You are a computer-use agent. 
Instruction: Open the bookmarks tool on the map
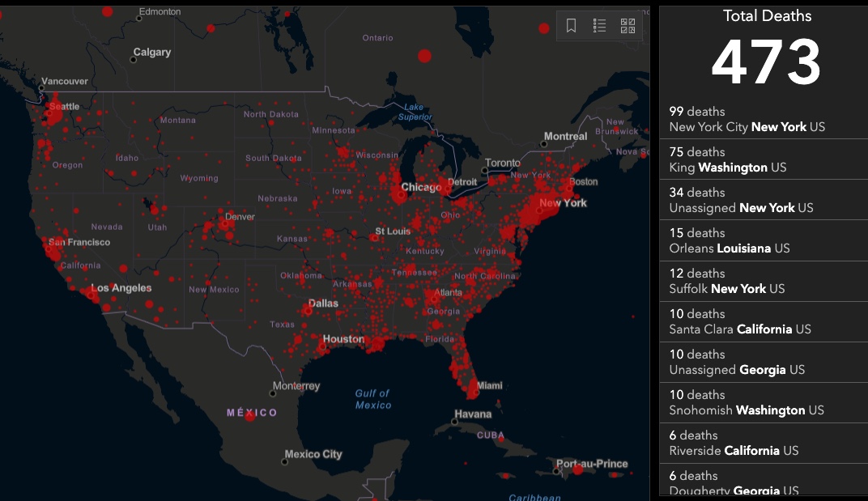(x=572, y=26)
